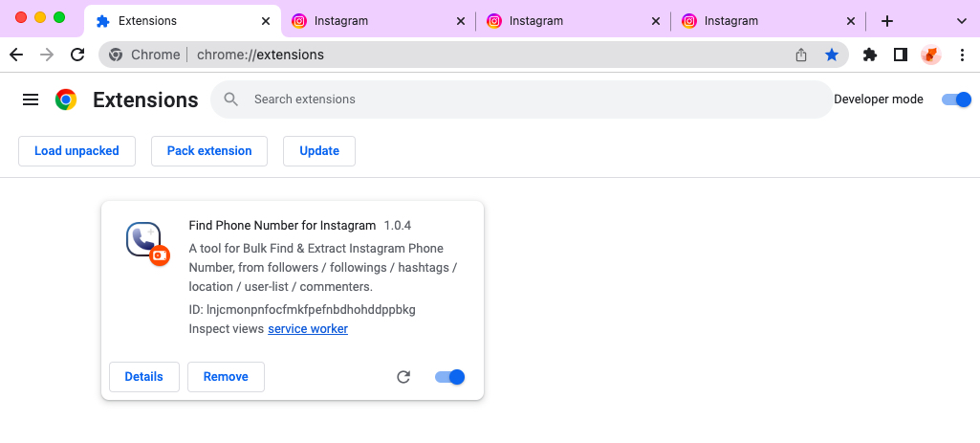The height and width of the screenshot is (443, 980).
Task: Go back with the back arrow
Action: click(16, 55)
